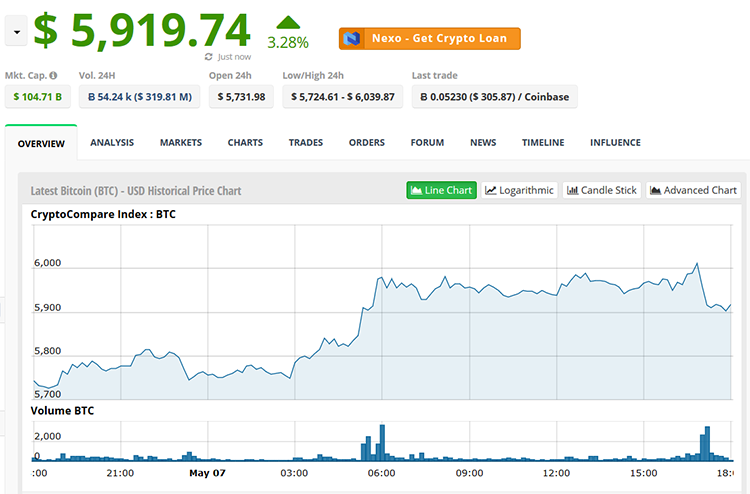View the INFLUENCE tab
The image size is (750, 494).
(615, 143)
